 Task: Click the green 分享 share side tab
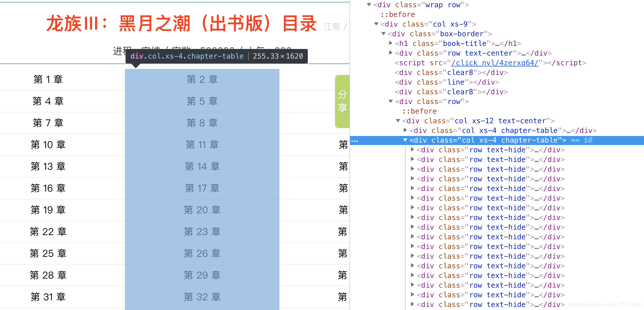point(342,102)
